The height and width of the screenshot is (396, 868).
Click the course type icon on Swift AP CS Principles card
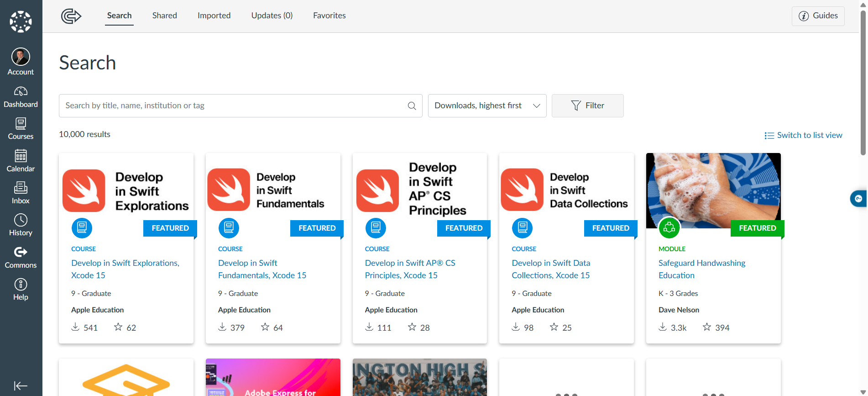coord(376,227)
